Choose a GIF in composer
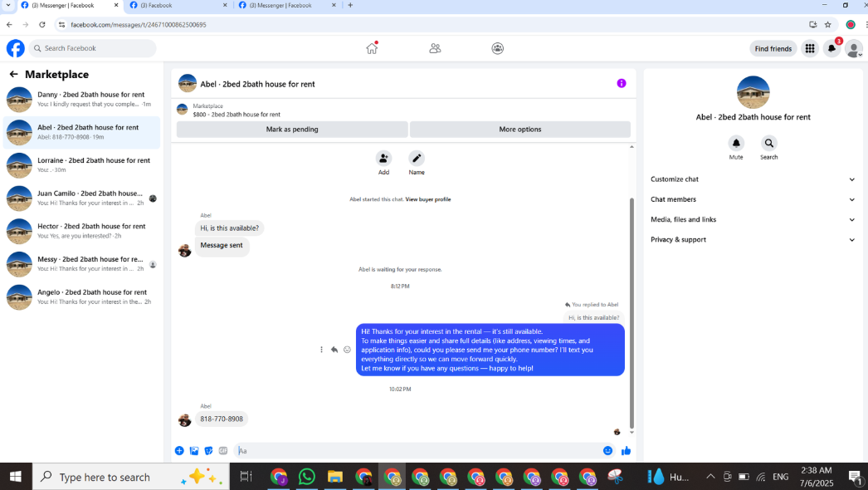This screenshot has height=490, width=868. [x=223, y=451]
